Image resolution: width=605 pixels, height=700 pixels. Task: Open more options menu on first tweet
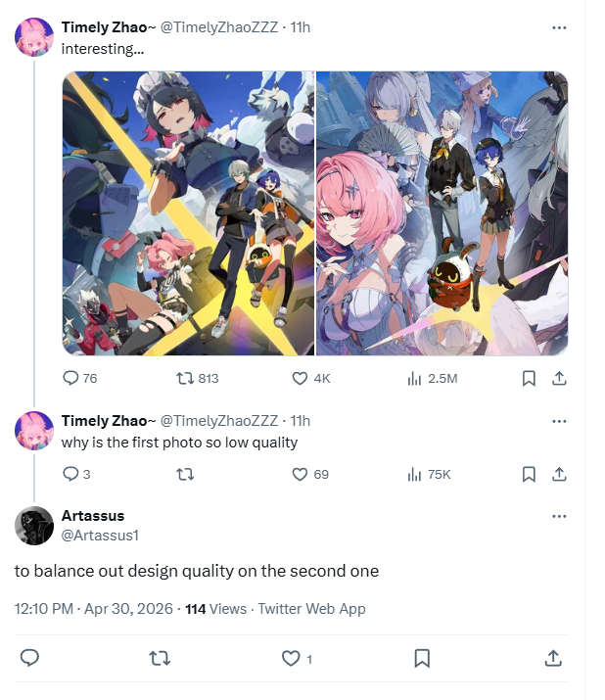pyautogui.click(x=559, y=27)
